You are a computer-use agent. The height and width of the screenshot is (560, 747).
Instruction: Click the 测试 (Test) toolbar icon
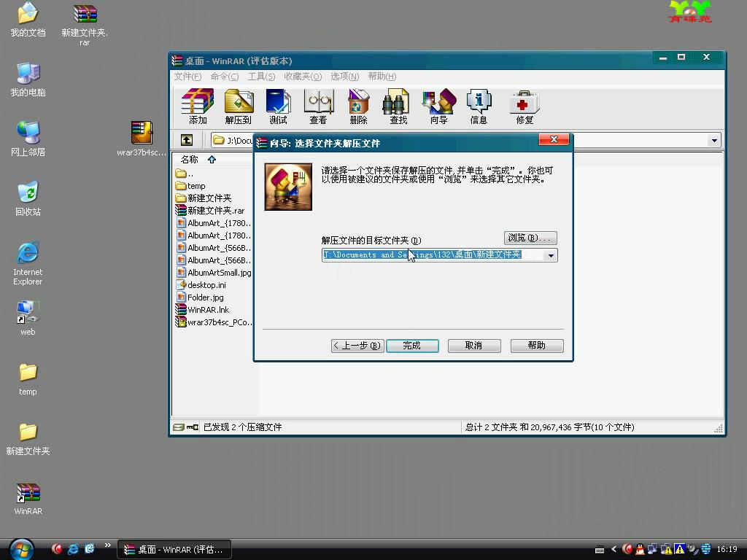pyautogui.click(x=278, y=106)
